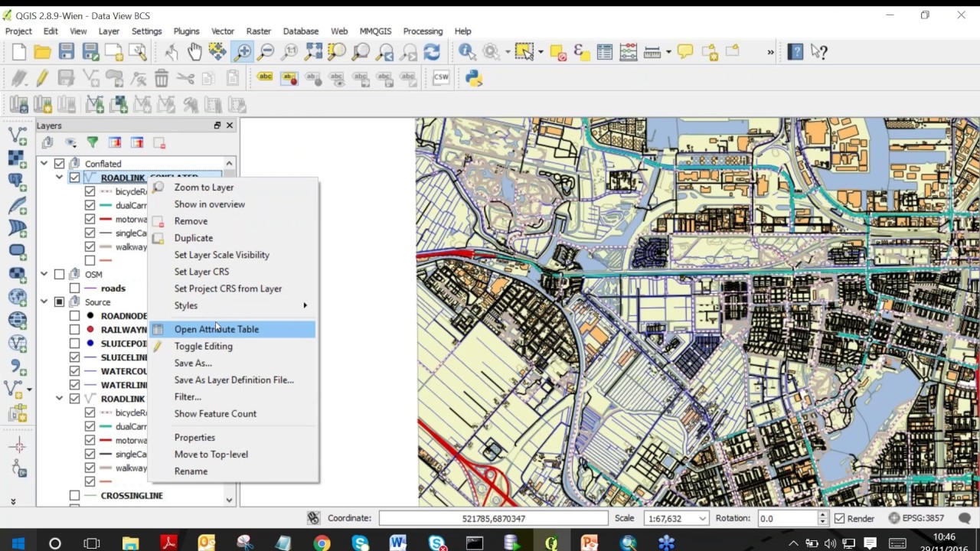This screenshot has width=980, height=551.
Task: Toggle the Source group checkbox
Action: (59, 302)
